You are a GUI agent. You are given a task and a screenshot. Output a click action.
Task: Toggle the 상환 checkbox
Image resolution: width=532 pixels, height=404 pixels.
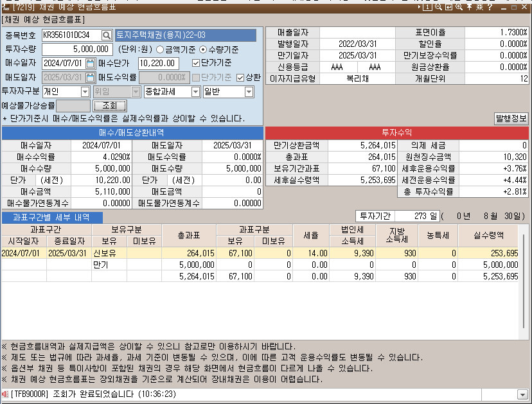pos(240,78)
